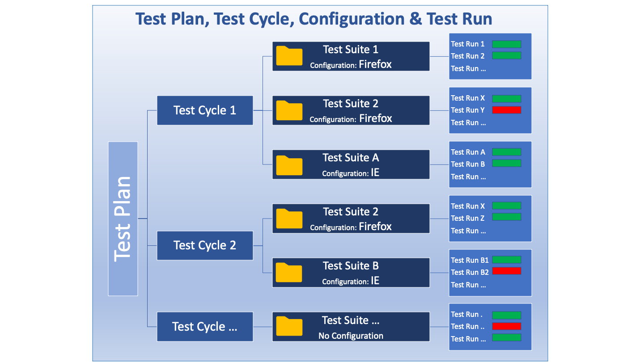Select Test Suite 2 folder icon under Test Cycle 2
644x362 pixels.
tap(289, 219)
